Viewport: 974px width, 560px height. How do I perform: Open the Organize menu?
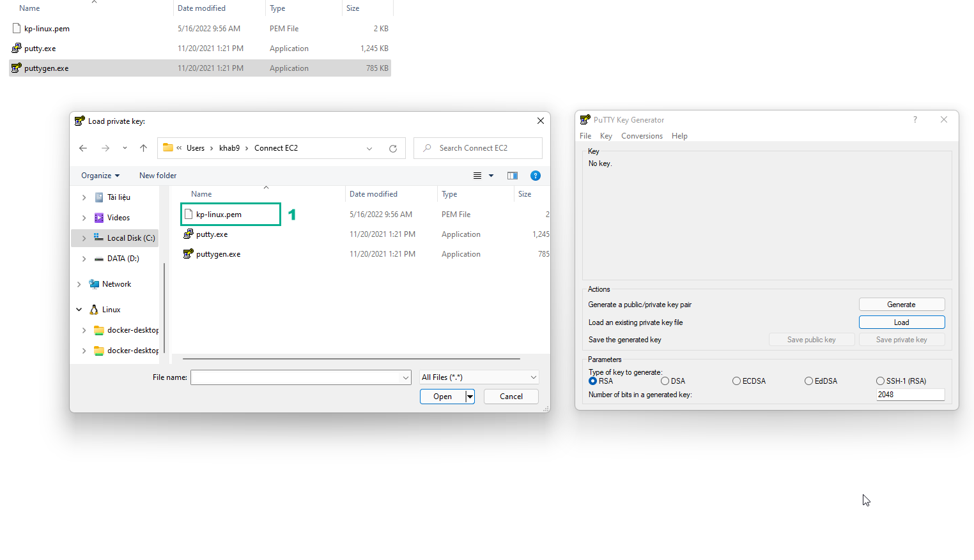(100, 176)
